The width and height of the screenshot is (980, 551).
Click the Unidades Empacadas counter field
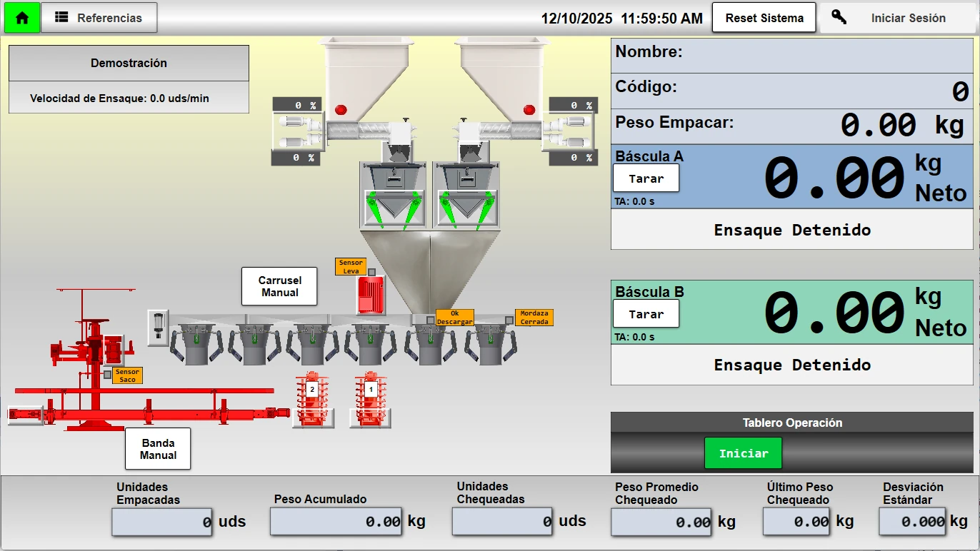pos(162,522)
